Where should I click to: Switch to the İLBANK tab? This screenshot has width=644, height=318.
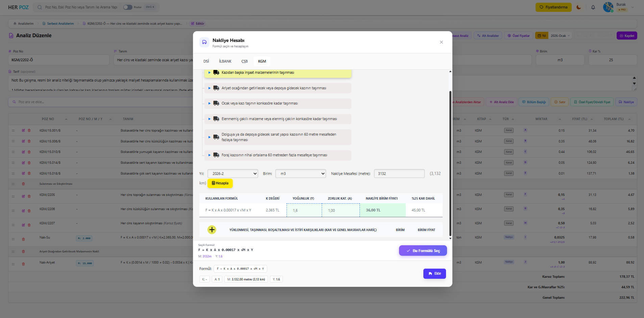[x=225, y=61]
